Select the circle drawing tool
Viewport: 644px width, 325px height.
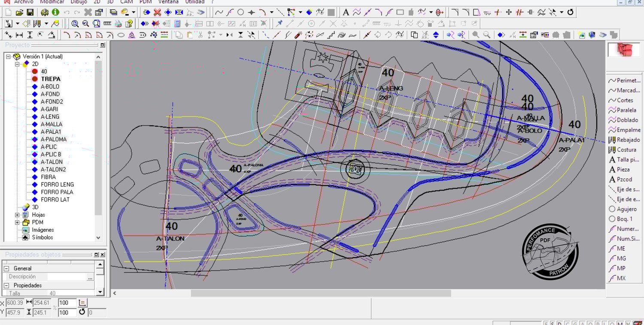(x=241, y=12)
